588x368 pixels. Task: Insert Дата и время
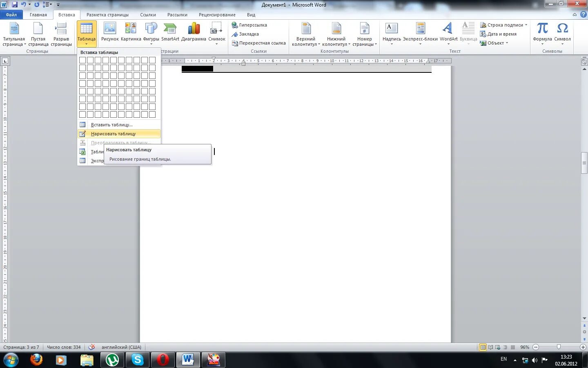tap(499, 34)
